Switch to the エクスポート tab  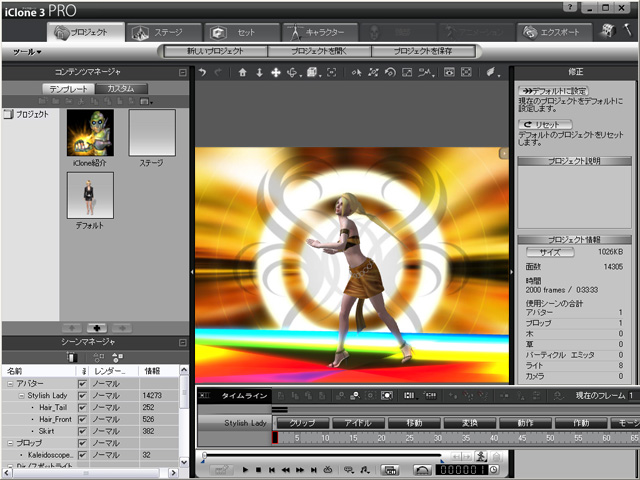coord(554,32)
